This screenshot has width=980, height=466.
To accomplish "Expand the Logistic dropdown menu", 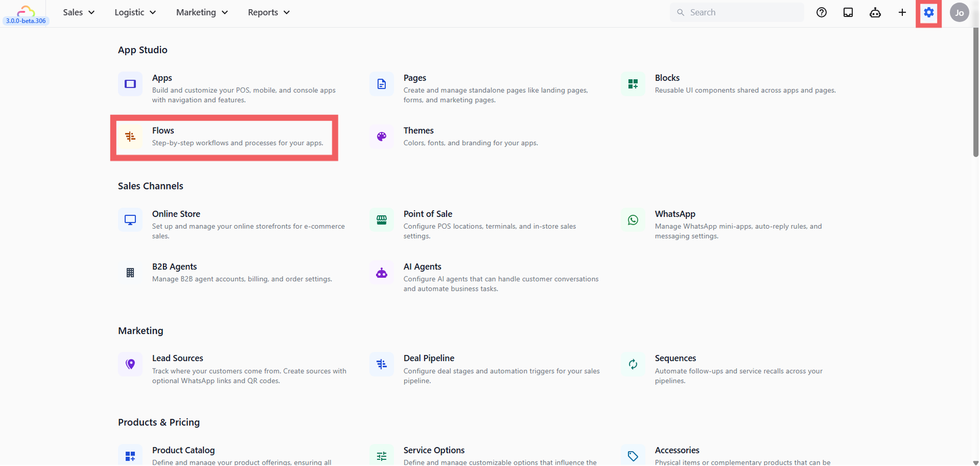I will (135, 12).
